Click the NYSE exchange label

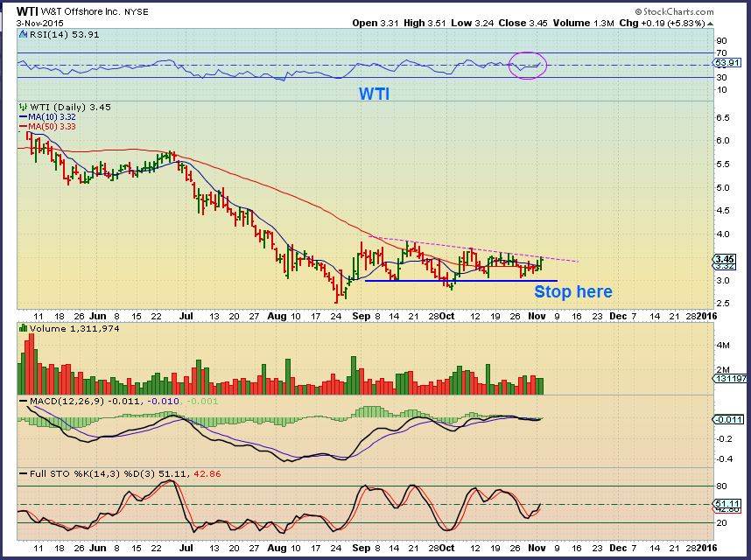click(137, 12)
